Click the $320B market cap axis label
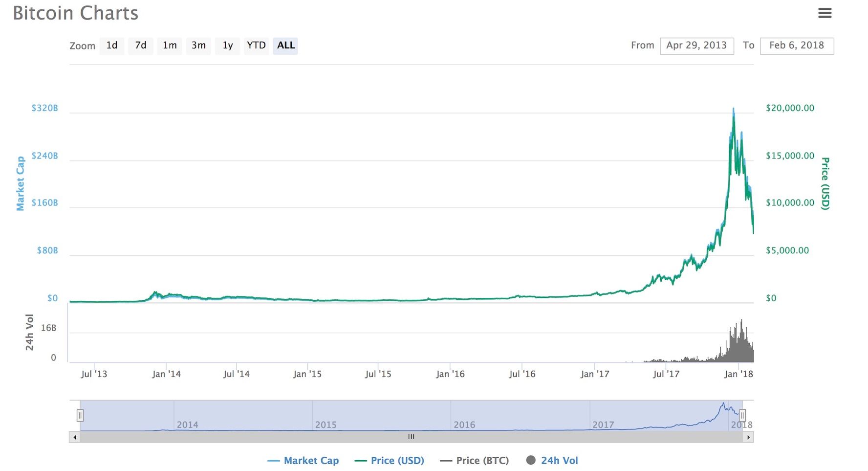Image resolution: width=868 pixels, height=471 pixels. pos(44,108)
